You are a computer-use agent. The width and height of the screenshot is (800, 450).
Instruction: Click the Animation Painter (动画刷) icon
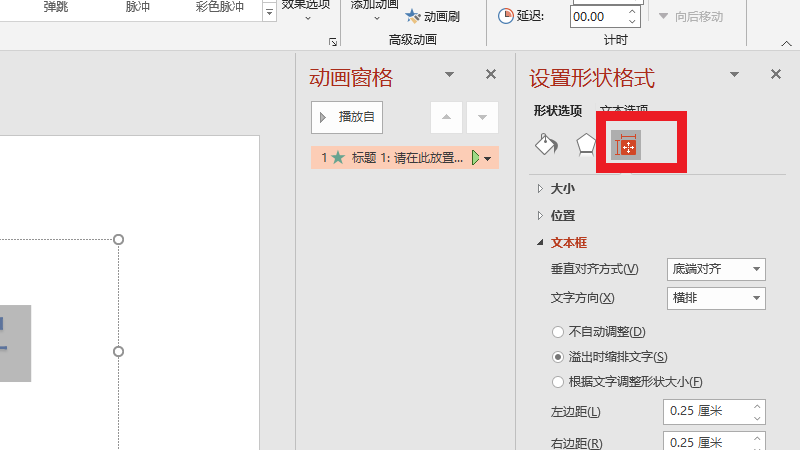(x=432, y=16)
